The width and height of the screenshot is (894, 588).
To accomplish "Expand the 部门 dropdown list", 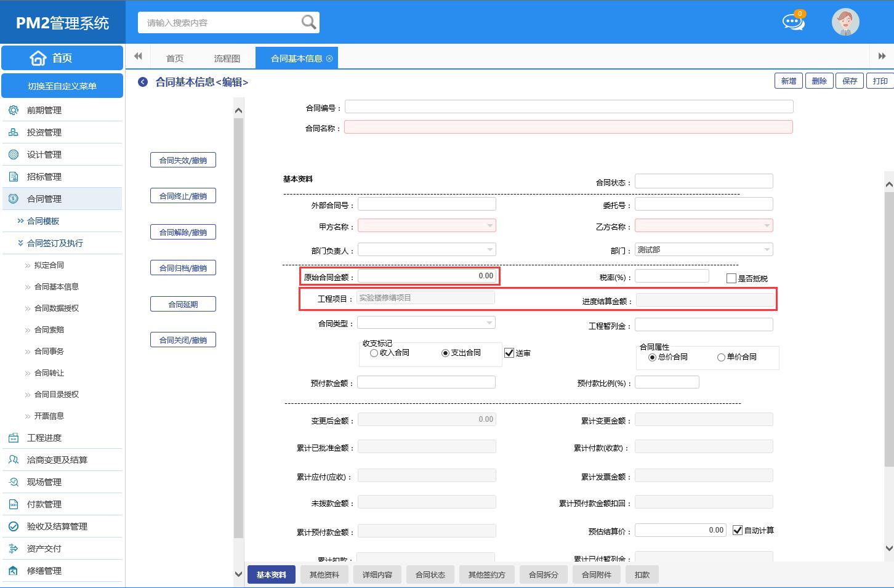I will [x=767, y=250].
